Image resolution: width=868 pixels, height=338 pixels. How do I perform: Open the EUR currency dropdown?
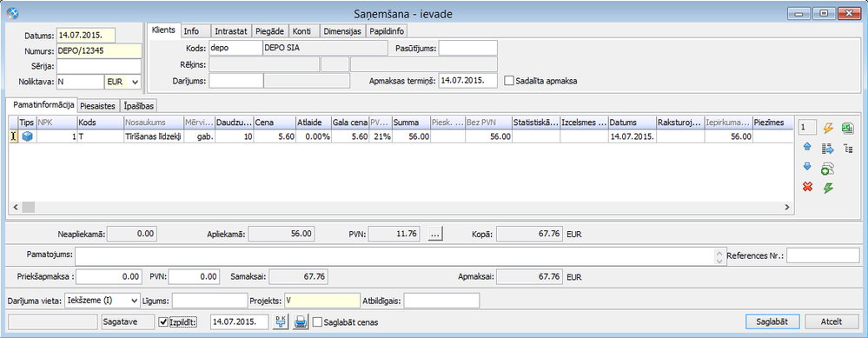135,82
